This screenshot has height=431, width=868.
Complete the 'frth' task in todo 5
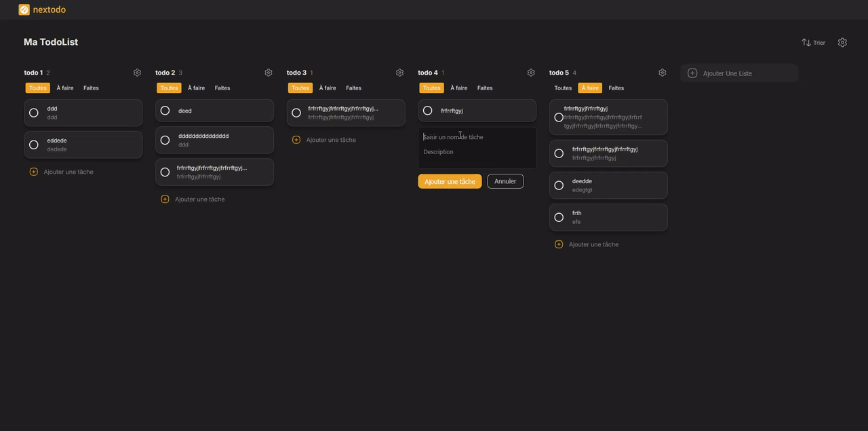click(x=559, y=217)
